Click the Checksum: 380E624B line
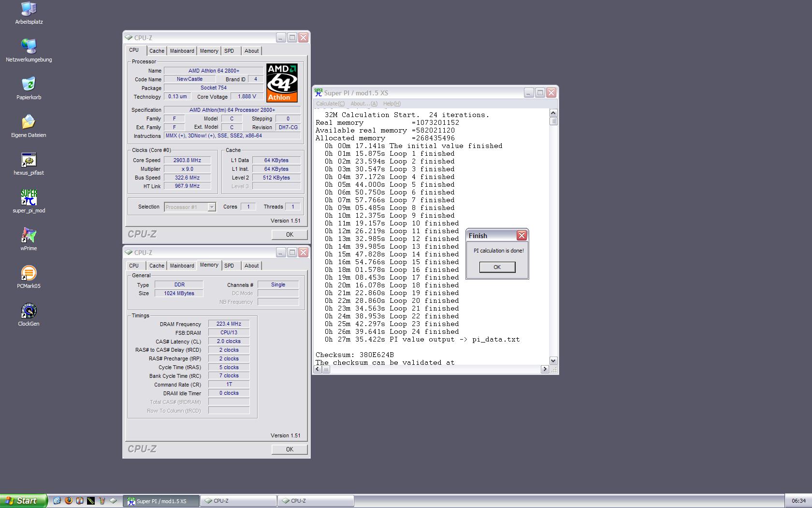The image size is (812, 508). (x=355, y=355)
